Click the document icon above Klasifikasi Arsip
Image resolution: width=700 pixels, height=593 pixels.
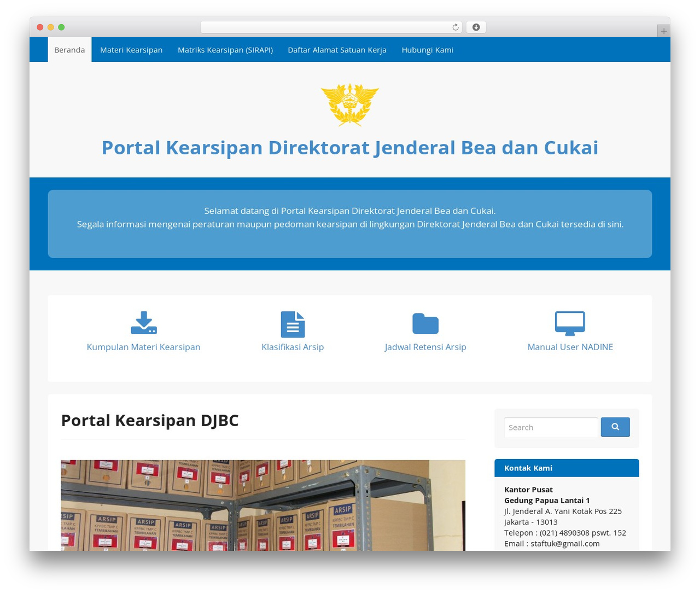(293, 324)
